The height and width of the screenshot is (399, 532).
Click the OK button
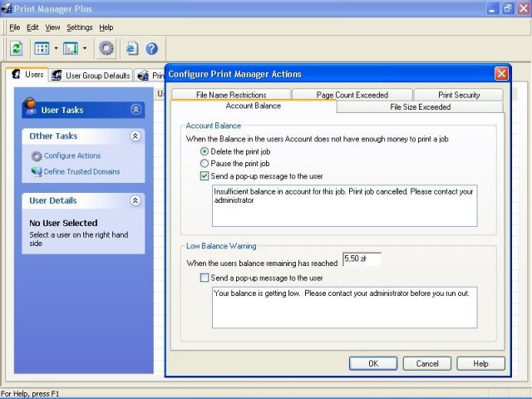pos(373,364)
